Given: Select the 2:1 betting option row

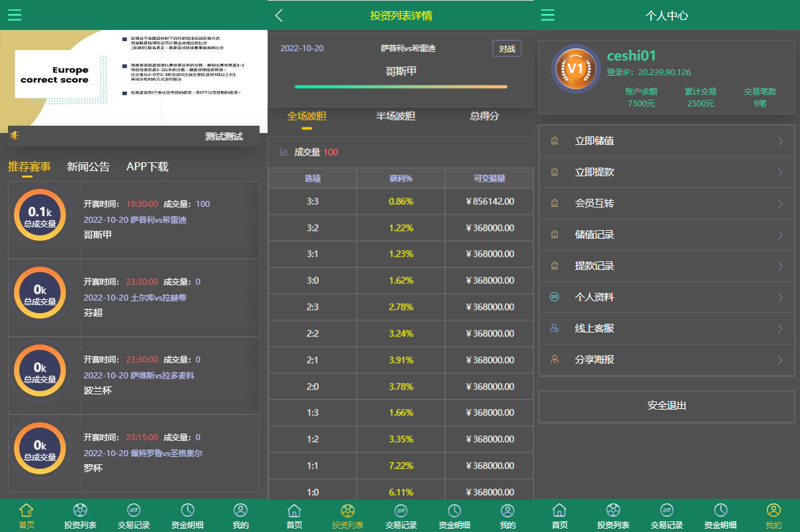Looking at the screenshot, I should 400,360.
